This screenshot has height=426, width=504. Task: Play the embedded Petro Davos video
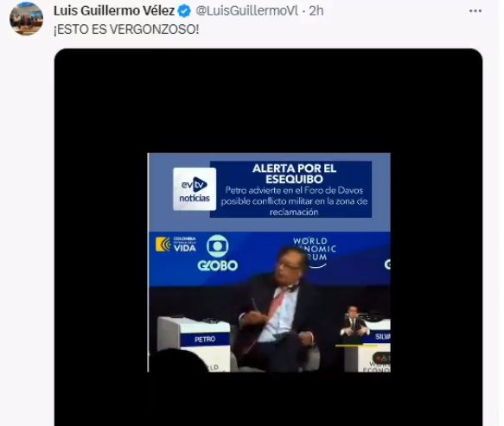pyautogui.click(x=269, y=262)
